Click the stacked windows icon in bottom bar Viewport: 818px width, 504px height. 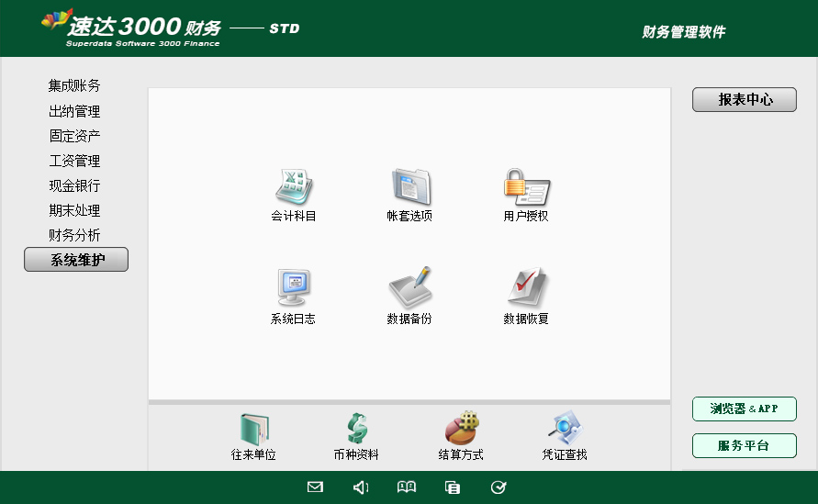click(453, 487)
